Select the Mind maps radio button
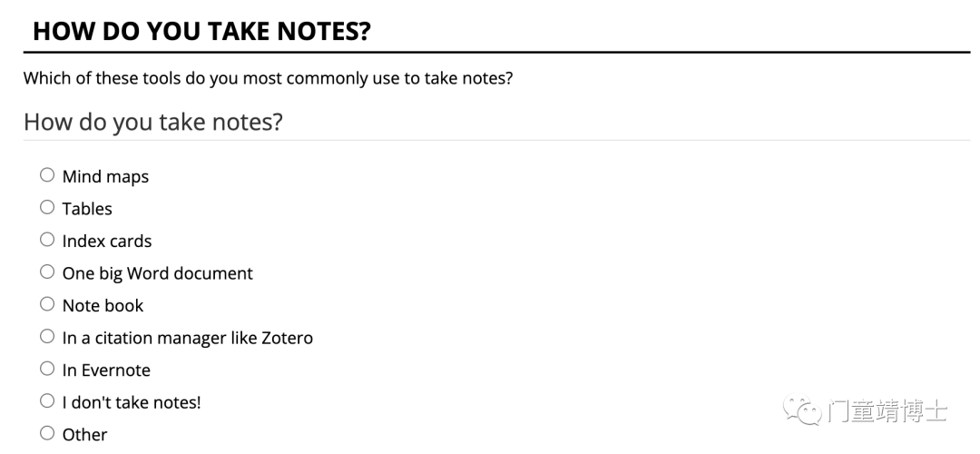The height and width of the screenshot is (454, 980). click(x=47, y=175)
